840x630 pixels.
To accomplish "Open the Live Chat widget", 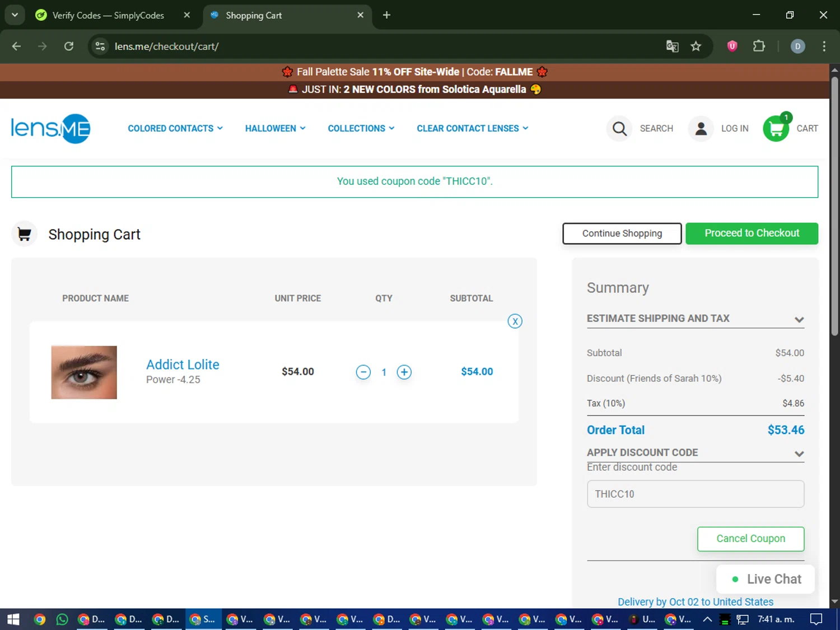I will [766, 579].
